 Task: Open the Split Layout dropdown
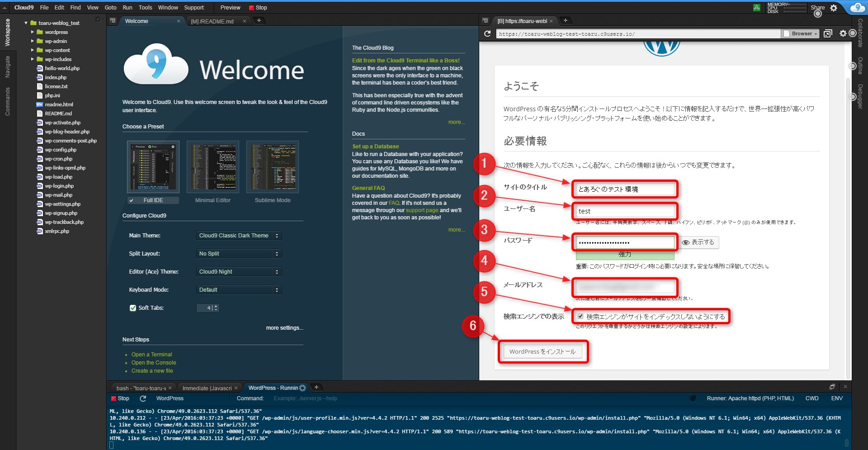[239, 254]
